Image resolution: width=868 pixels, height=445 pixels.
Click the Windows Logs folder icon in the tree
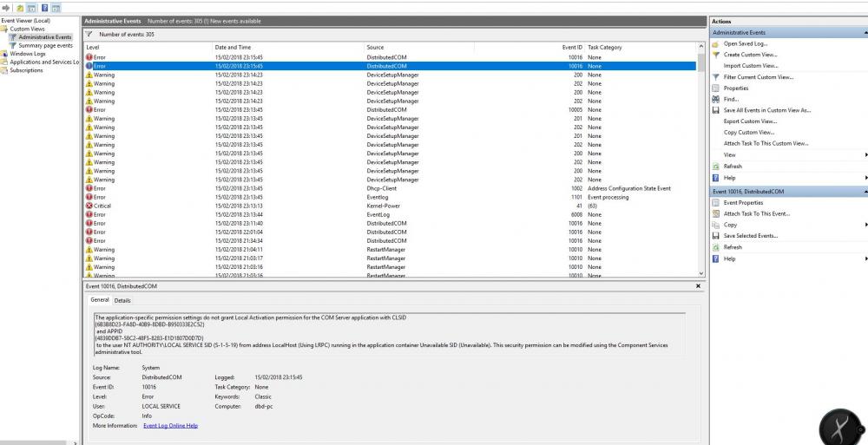(5, 54)
